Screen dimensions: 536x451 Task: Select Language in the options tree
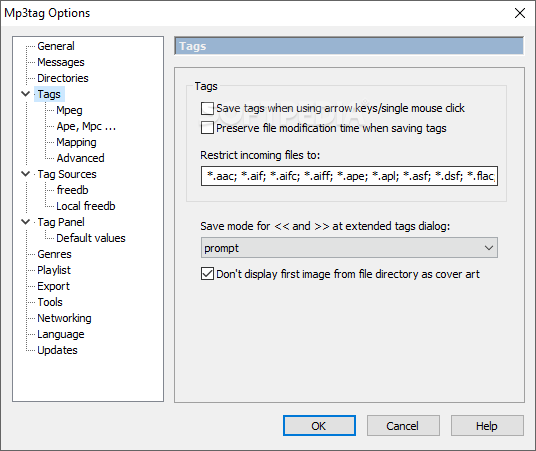coord(61,334)
